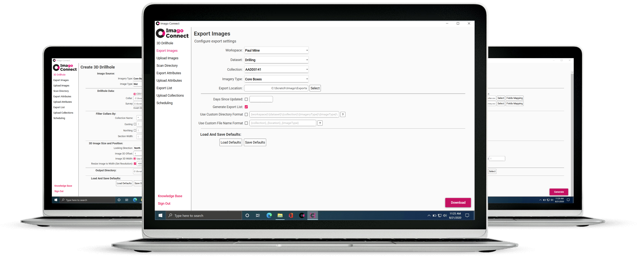Go to Scan Directory in center sidebar
The height and width of the screenshot is (257, 644).
click(x=167, y=66)
